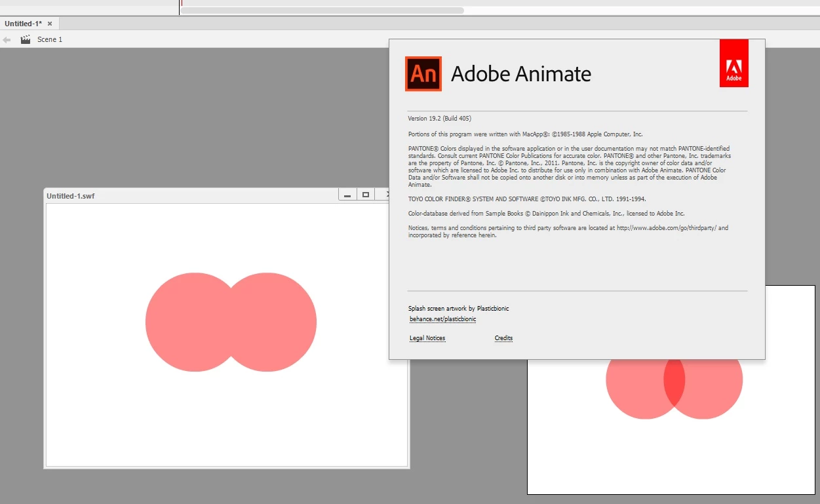Click the back arrow beside Scene 1

click(x=7, y=39)
